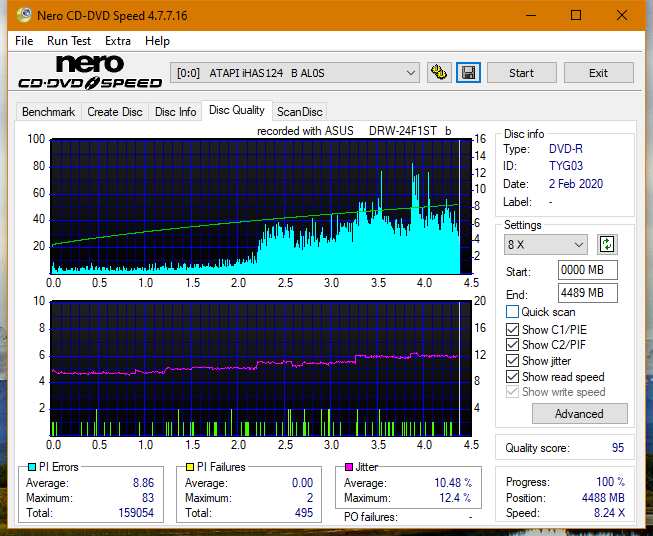The height and width of the screenshot is (536, 653).
Task: Switch to the Create Disc tab
Action: 115,112
